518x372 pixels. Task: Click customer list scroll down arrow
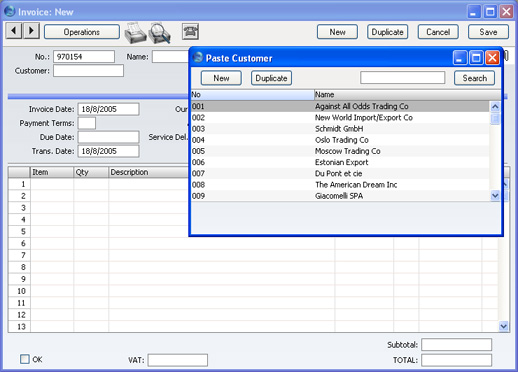tap(495, 196)
